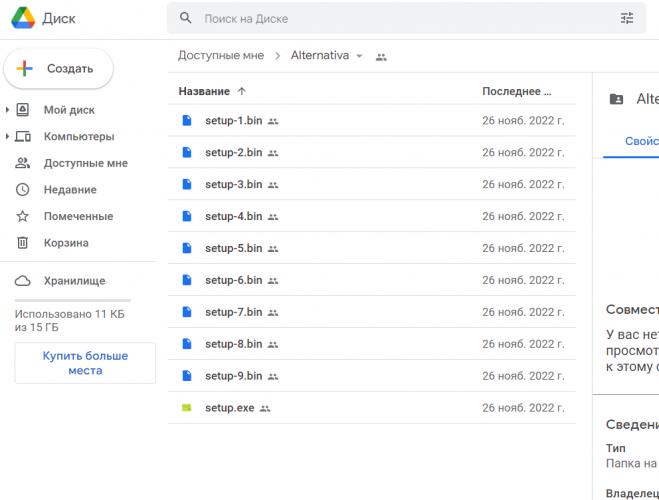
Task: Click the magnifier search icon
Action: (185, 18)
